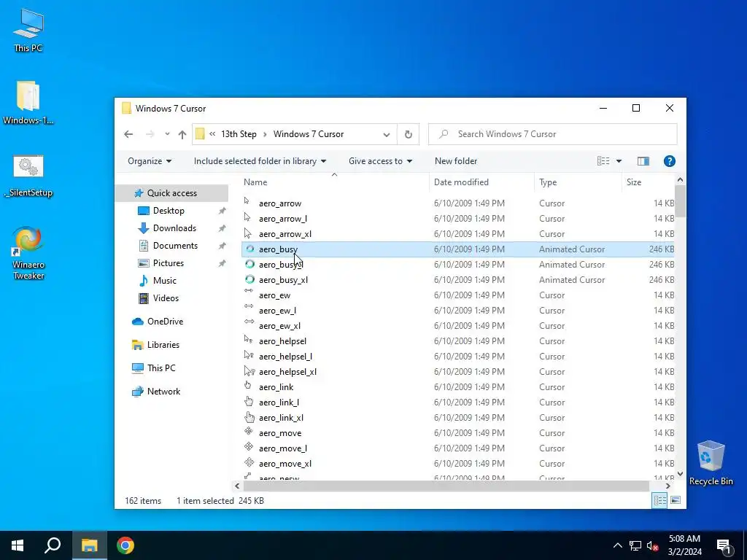Click the horizontal scrollbar left arrow
This screenshot has width=747, height=560.
pyautogui.click(x=237, y=486)
